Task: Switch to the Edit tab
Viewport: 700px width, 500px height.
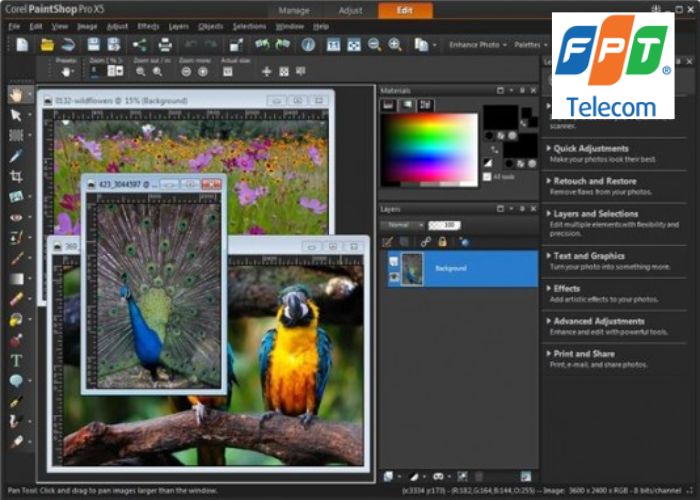Action: pyautogui.click(x=405, y=10)
